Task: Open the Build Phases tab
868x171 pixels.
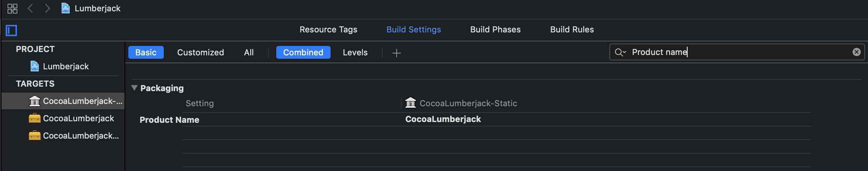Action: click(495, 29)
